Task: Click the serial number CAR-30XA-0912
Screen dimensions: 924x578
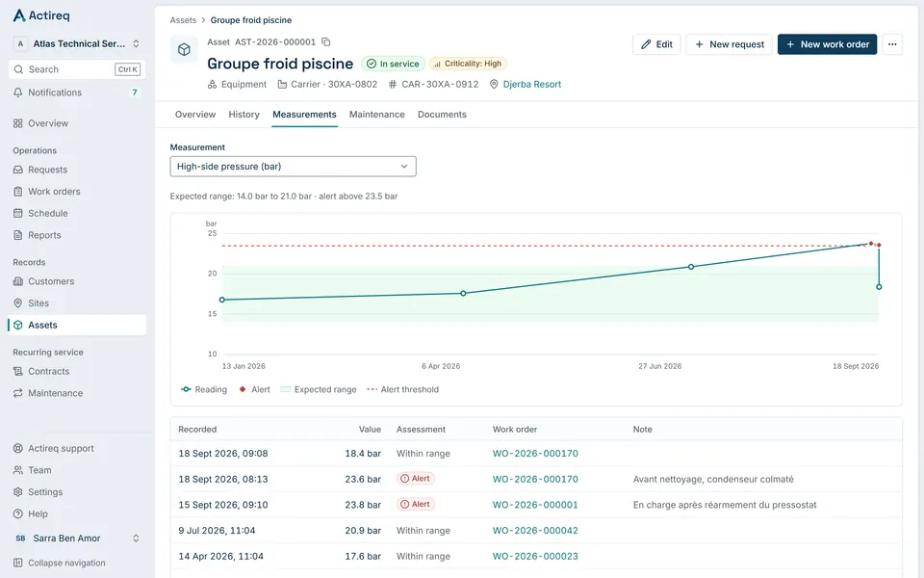Action: pyautogui.click(x=440, y=85)
